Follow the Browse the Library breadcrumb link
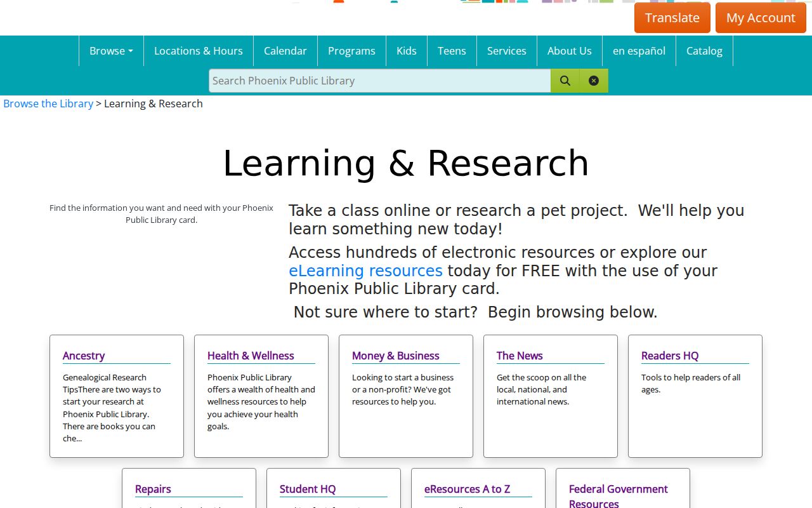Viewport: 812px width, 508px height. click(x=48, y=104)
